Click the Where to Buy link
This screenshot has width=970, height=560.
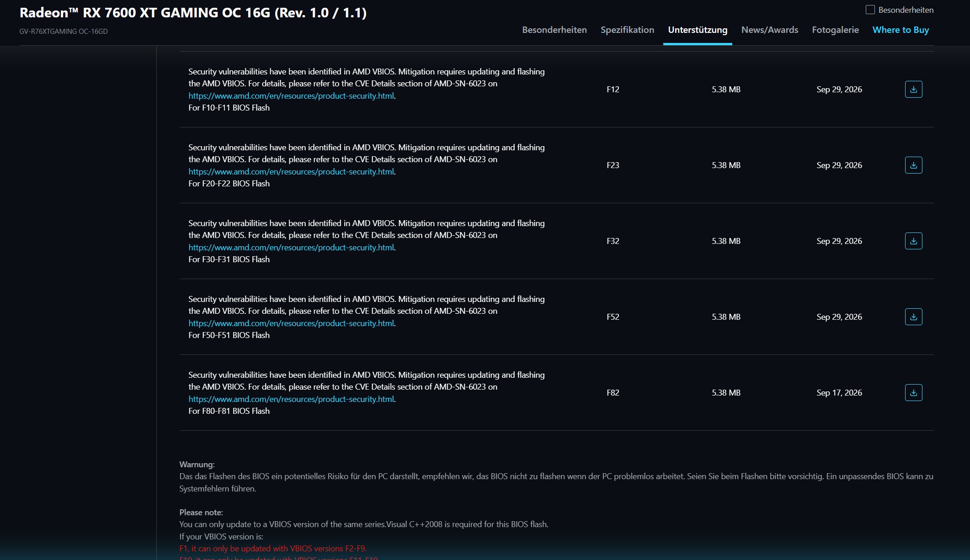(901, 30)
